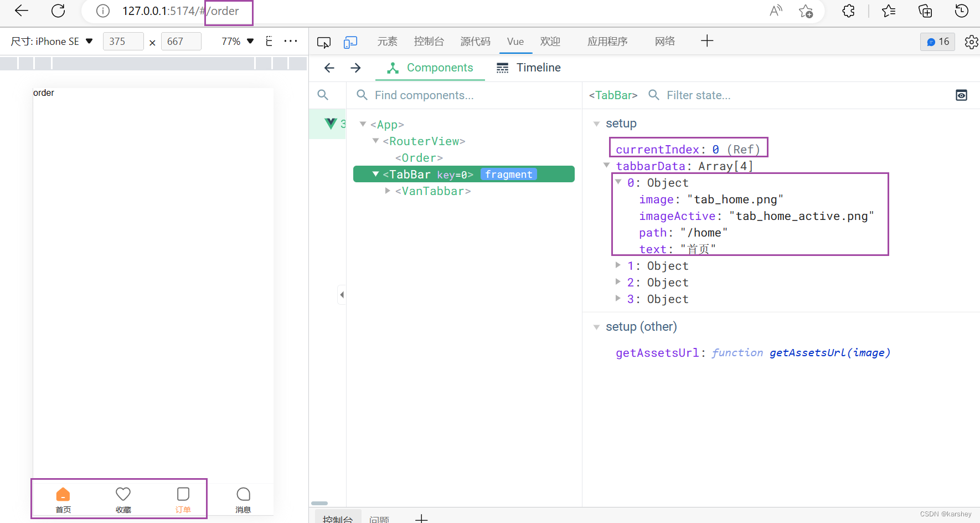Viewport: 980px width, 523px height.
Task: Add a tool to the bottom drawer
Action: pos(421,519)
